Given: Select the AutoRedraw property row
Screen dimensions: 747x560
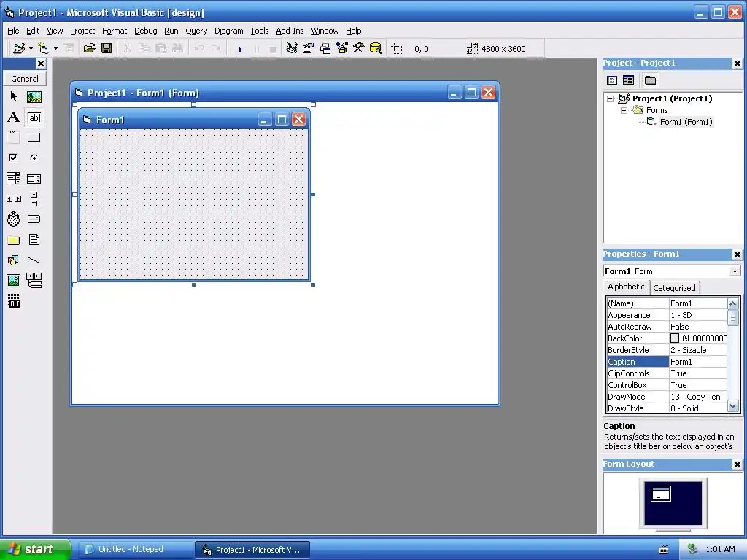Looking at the screenshot, I should pyautogui.click(x=667, y=327).
